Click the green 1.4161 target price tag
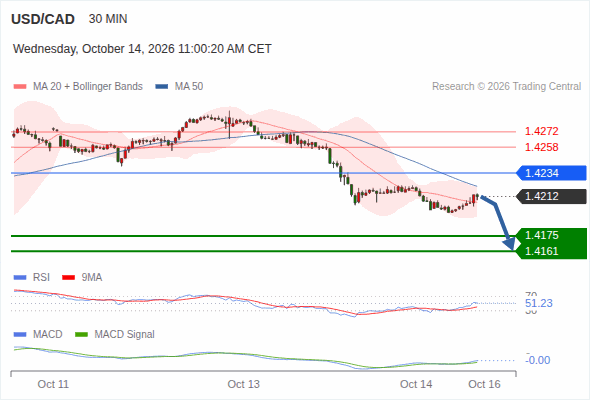 [551, 251]
